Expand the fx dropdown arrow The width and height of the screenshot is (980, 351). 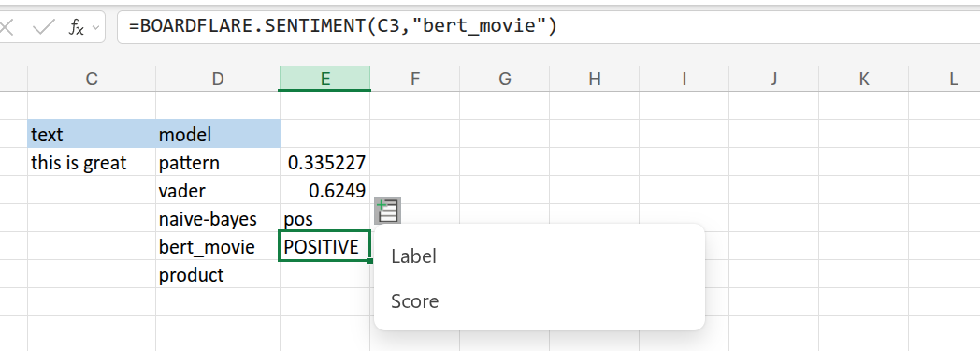95,27
